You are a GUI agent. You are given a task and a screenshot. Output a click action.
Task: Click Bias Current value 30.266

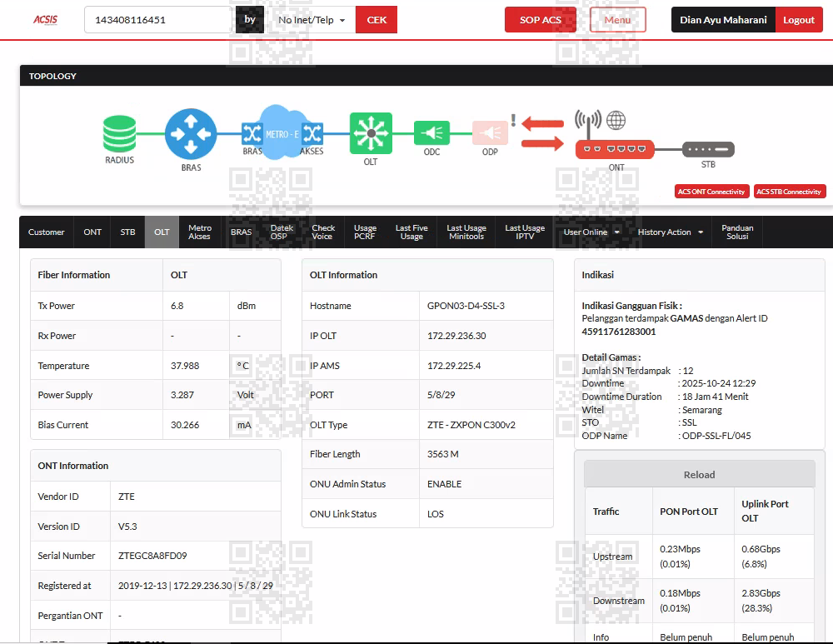pyautogui.click(x=185, y=425)
